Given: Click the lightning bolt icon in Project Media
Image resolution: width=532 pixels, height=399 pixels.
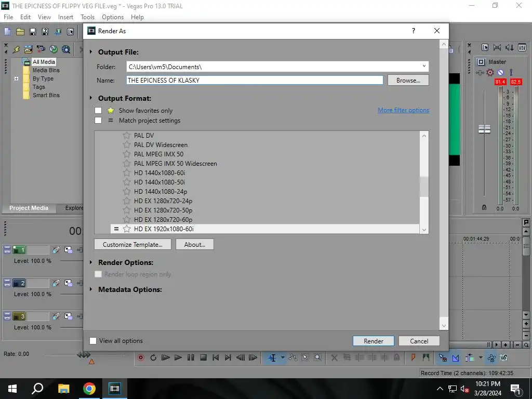Looking at the screenshot, I should pyautogui.click(x=16, y=49).
